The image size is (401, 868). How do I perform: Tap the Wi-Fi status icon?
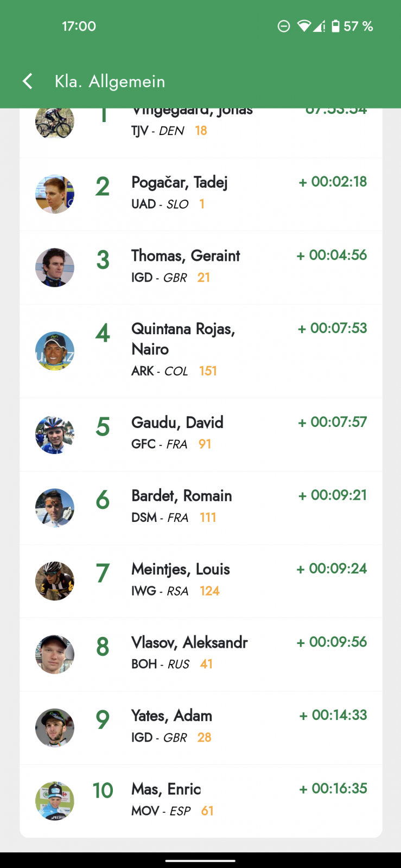(304, 26)
